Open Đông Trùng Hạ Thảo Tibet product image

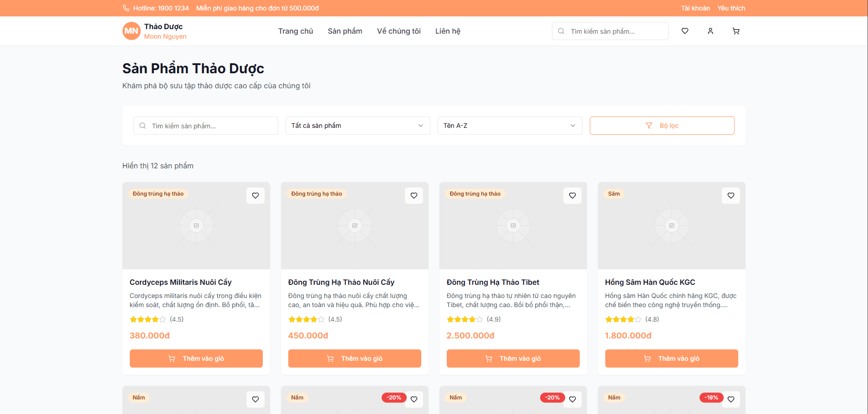[513, 226]
